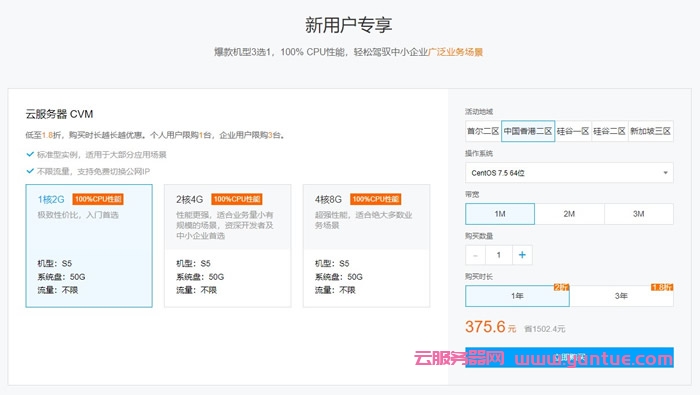Select 2M bandwidth option

[x=569, y=214]
